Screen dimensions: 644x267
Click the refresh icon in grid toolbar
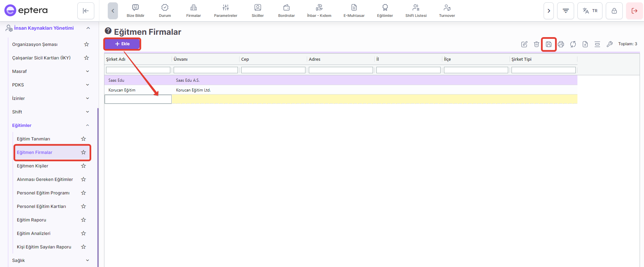[573, 44]
